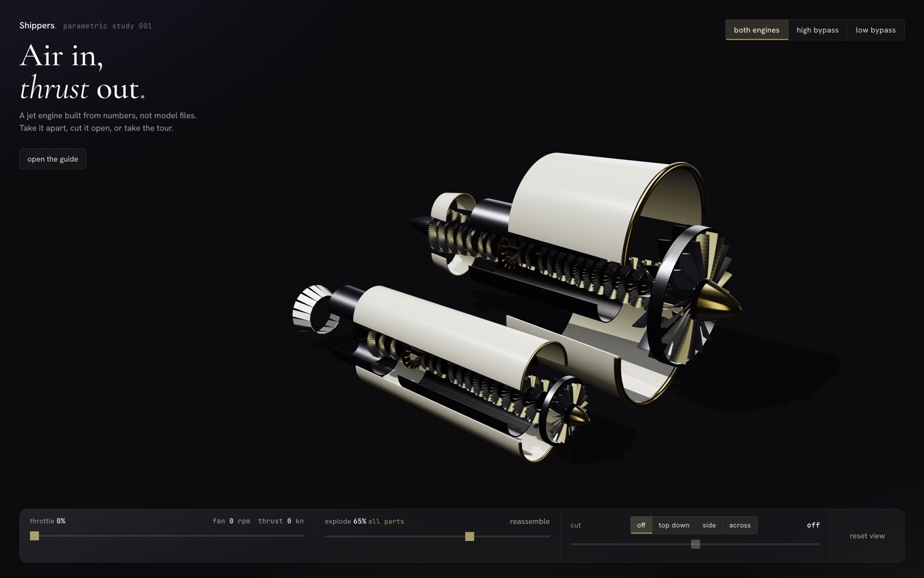Open the guide button
This screenshot has width=924, height=578.
coord(53,159)
